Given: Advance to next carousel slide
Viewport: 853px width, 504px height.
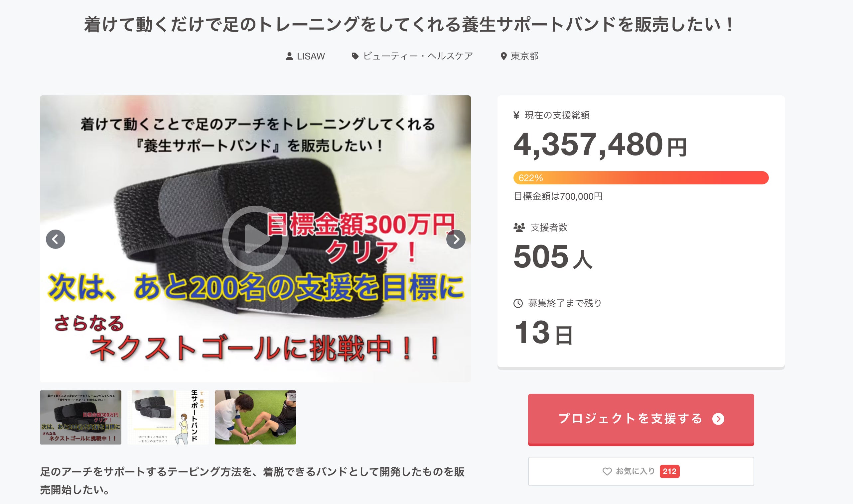Looking at the screenshot, I should [x=455, y=239].
